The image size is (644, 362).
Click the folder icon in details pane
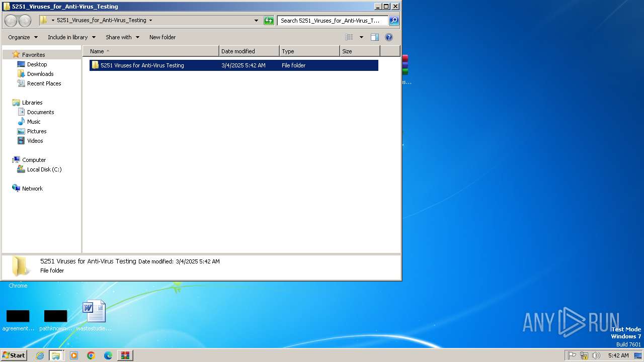pos(21,266)
